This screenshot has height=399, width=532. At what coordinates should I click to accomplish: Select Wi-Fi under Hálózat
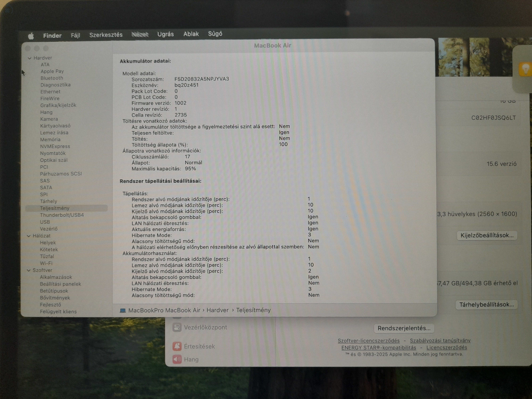pyautogui.click(x=46, y=263)
